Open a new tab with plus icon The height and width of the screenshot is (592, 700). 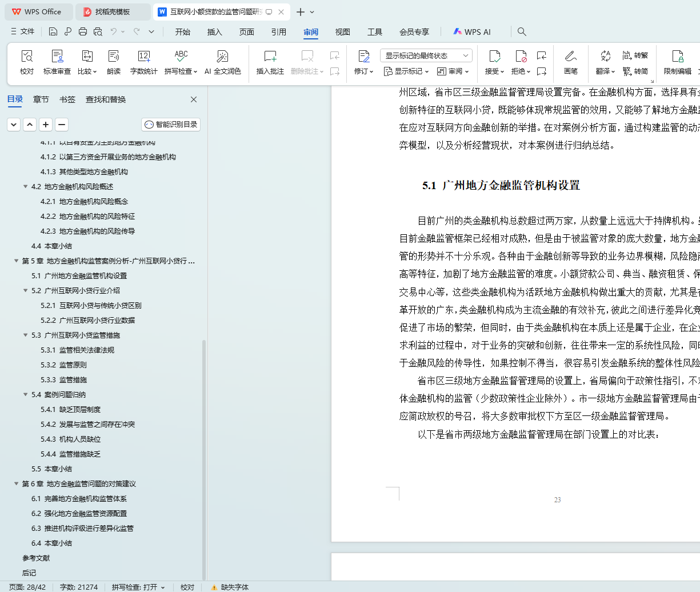coord(301,11)
